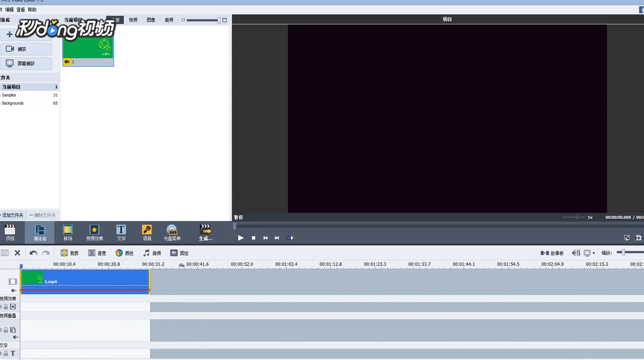
Task: Select the green video thumbnail named 1
Action: (x=88, y=48)
